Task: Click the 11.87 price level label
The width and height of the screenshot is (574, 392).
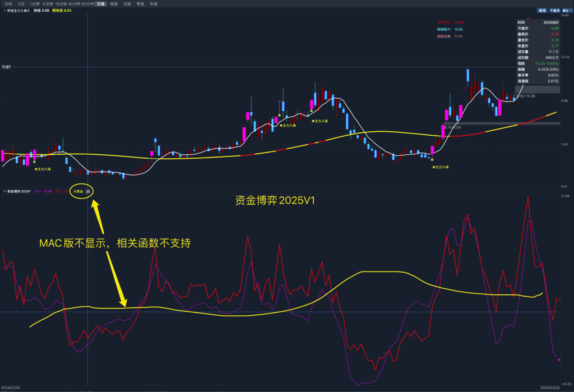Action: point(6,67)
